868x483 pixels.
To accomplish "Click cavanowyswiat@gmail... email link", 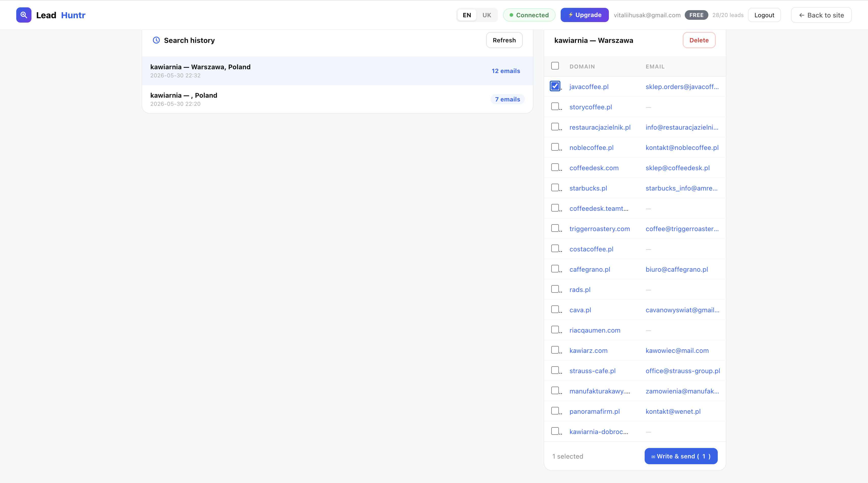I will pos(682,310).
